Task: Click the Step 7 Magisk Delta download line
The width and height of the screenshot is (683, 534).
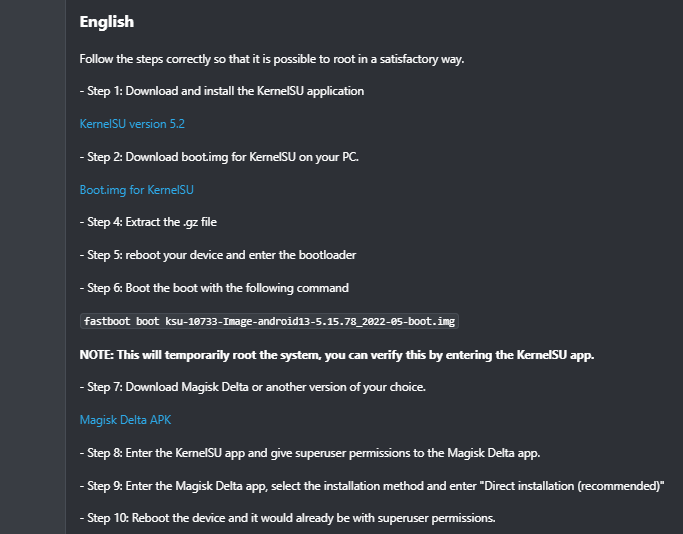Action: [253, 387]
